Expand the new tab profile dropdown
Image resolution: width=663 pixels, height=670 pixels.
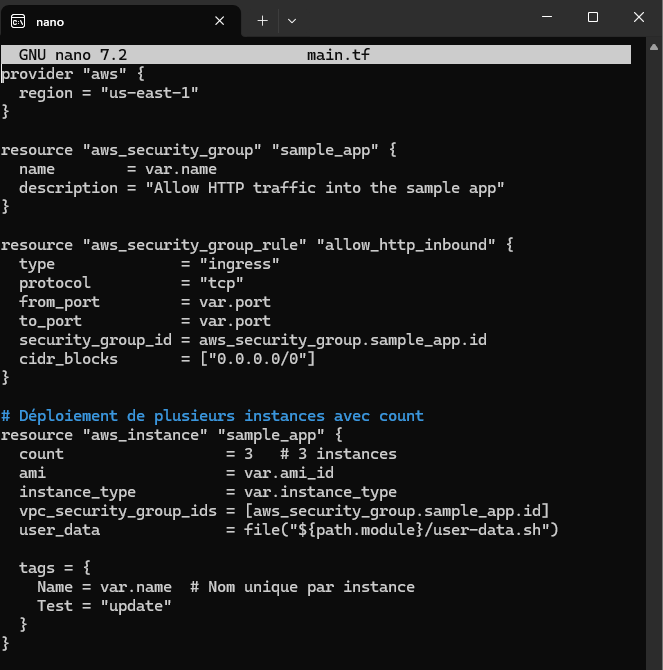292,20
